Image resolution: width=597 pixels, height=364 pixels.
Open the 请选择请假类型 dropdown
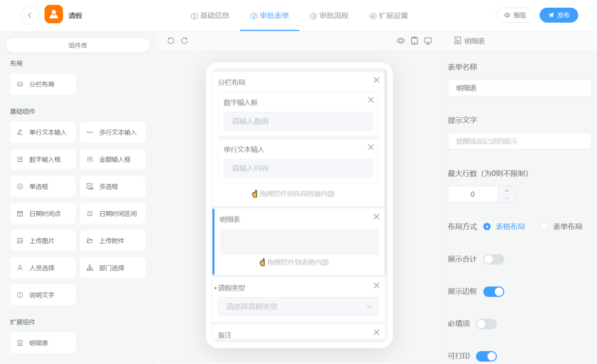pyautogui.click(x=298, y=307)
